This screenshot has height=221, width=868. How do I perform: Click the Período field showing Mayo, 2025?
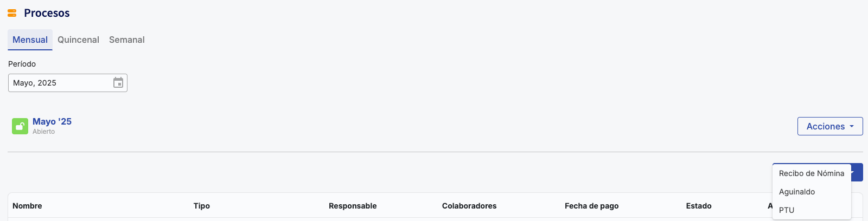[68, 83]
